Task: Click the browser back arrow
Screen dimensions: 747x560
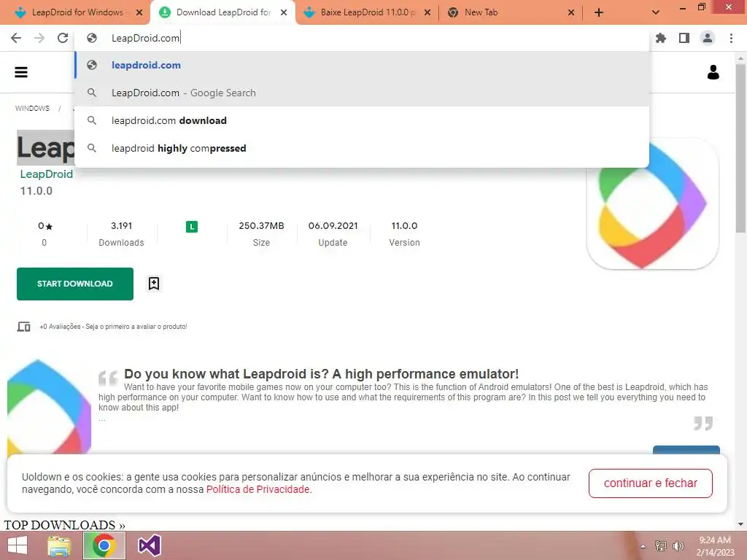Action: [x=16, y=38]
